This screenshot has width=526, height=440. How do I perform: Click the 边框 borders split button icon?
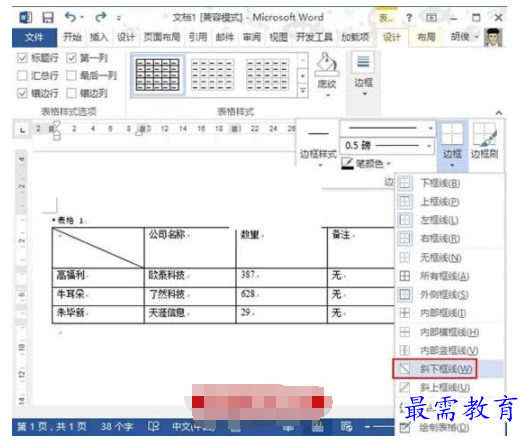452,133
